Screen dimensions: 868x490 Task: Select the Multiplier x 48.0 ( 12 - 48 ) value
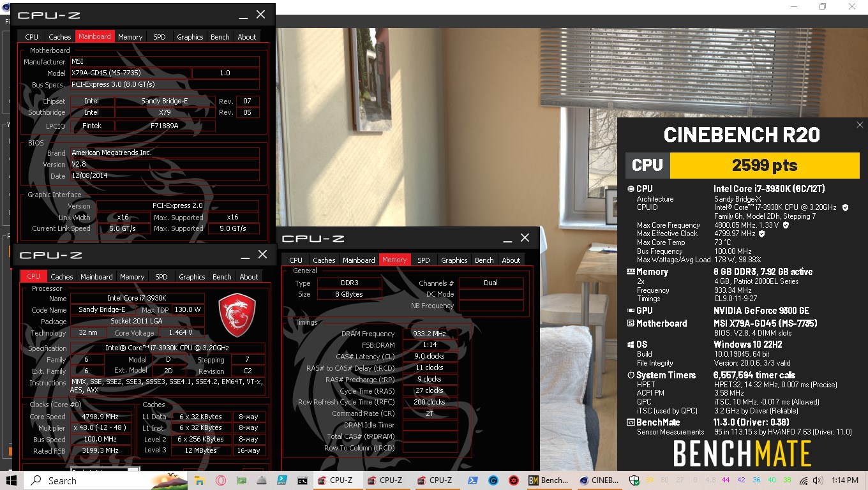click(x=101, y=428)
